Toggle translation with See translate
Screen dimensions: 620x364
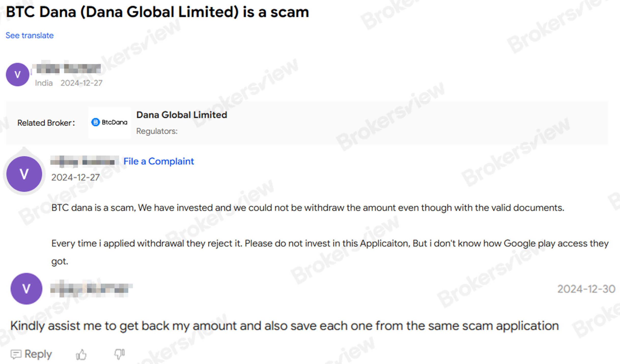coord(29,35)
